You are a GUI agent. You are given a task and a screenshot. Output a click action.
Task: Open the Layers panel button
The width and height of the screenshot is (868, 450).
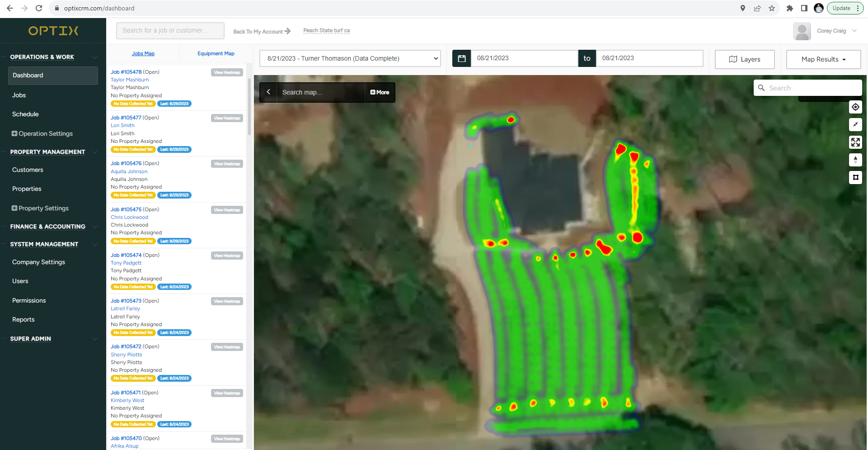pos(745,59)
